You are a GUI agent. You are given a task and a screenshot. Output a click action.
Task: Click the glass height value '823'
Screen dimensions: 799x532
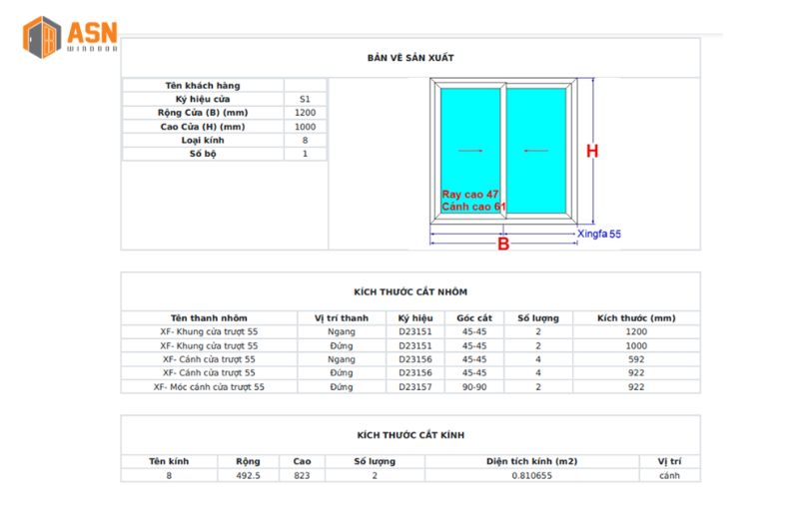(x=302, y=475)
